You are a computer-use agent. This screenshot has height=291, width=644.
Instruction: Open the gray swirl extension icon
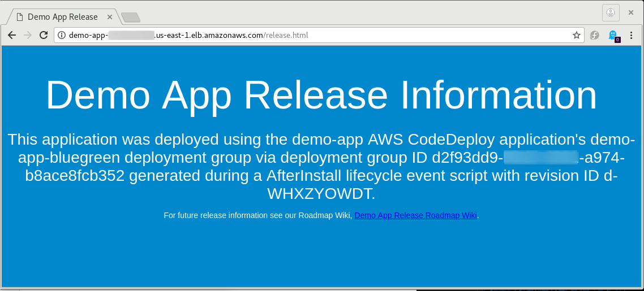(594, 35)
